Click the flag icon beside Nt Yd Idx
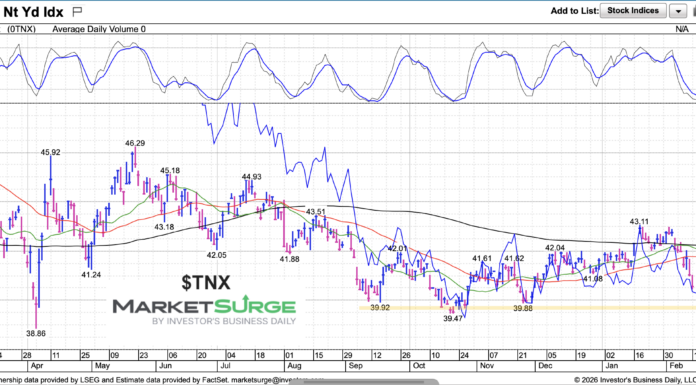 [77, 11]
